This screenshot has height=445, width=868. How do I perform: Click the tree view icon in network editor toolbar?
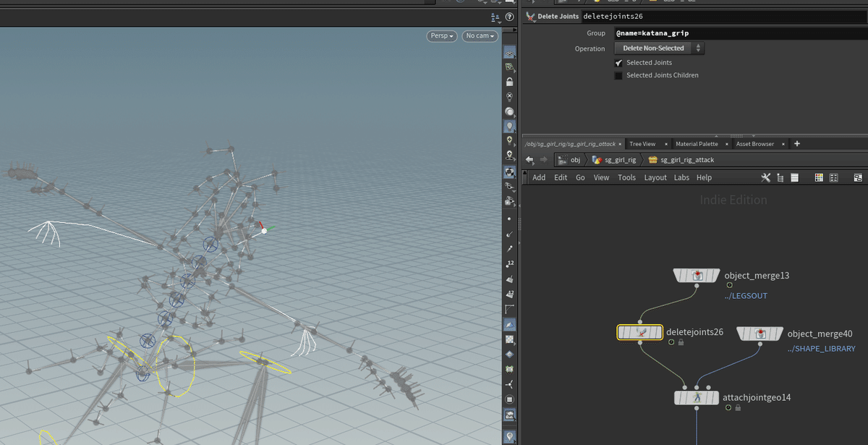coord(779,177)
